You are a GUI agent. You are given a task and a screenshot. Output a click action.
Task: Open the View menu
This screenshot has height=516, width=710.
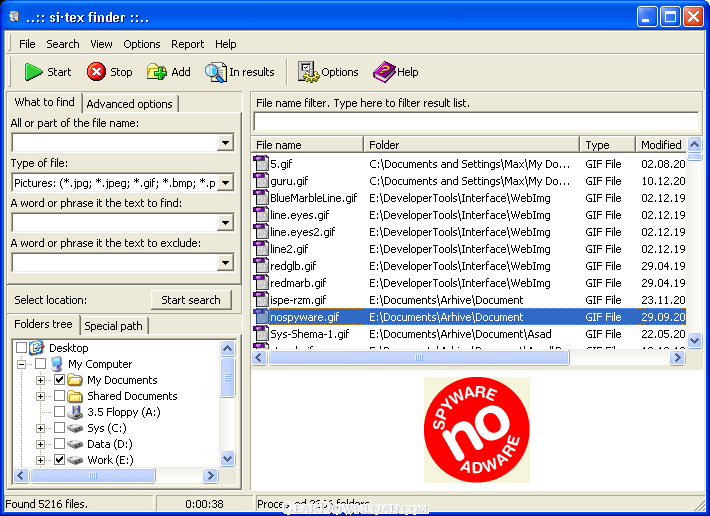click(x=101, y=44)
